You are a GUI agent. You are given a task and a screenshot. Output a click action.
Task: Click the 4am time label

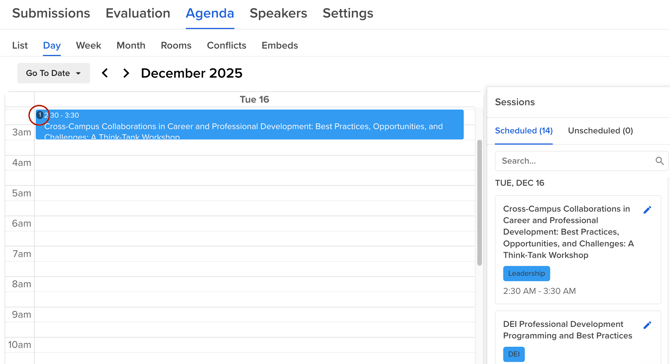click(21, 163)
